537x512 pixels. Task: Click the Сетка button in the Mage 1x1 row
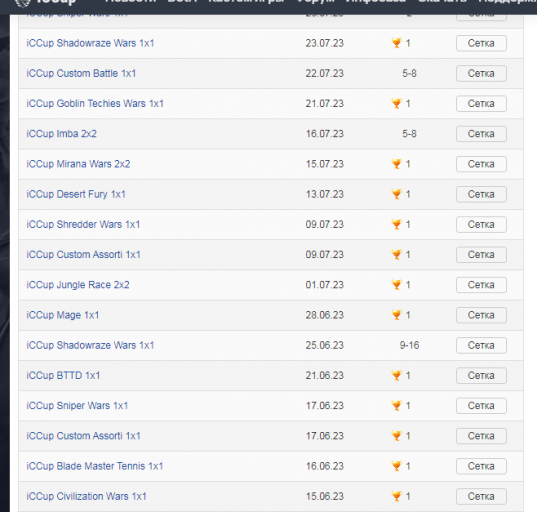481,315
